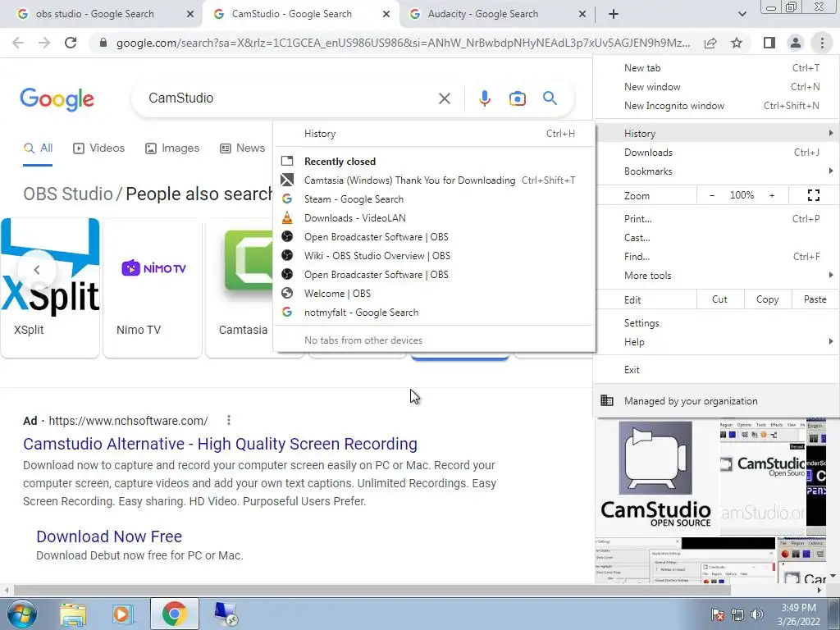Reopen notmyfalt - Google Search from history
Image resolution: width=840 pixels, height=630 pixels.
pyautogui.click(x=434, y=313)
